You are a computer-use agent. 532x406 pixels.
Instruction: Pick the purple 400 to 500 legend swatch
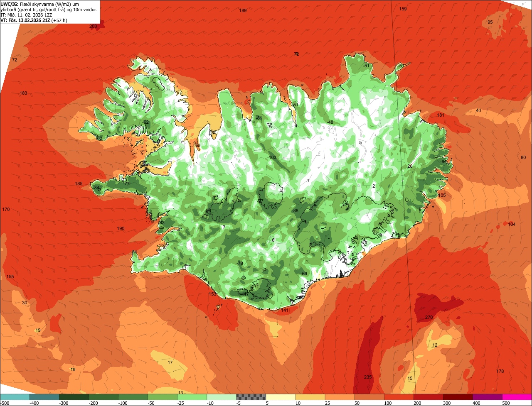point(488,396)
